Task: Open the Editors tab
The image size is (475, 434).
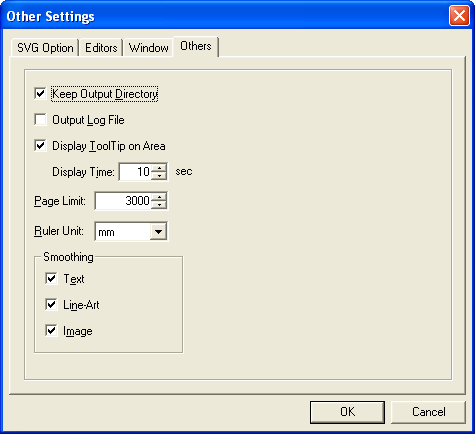Action: (101, 48)
